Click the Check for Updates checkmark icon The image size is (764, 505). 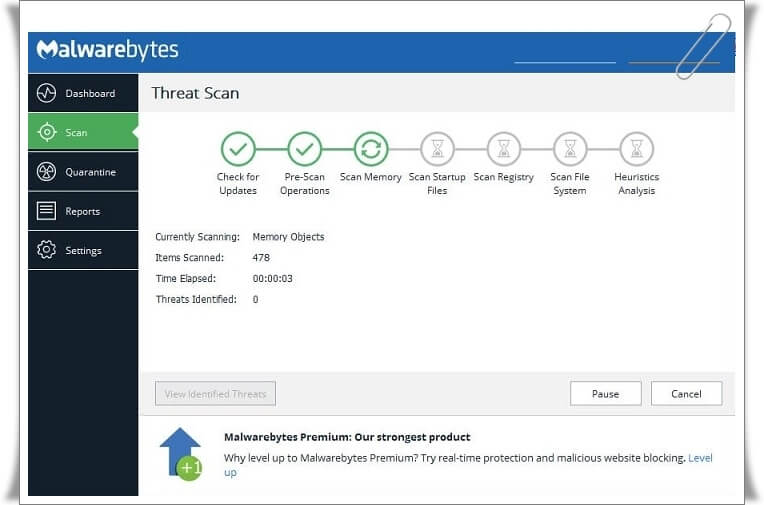pyautogui.click(x=238, y=149)
